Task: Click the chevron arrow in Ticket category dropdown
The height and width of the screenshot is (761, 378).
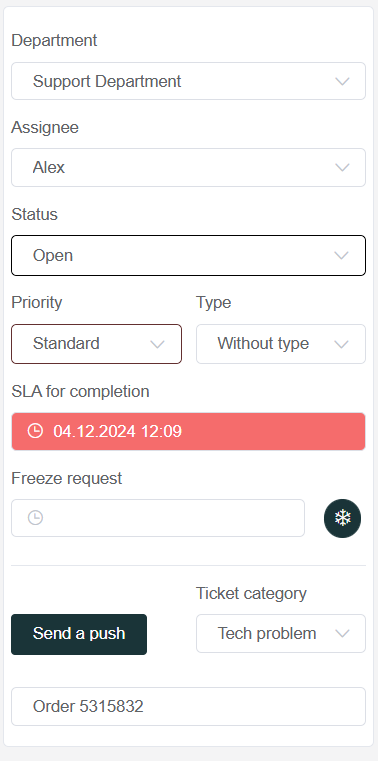Action: [342, 634]
